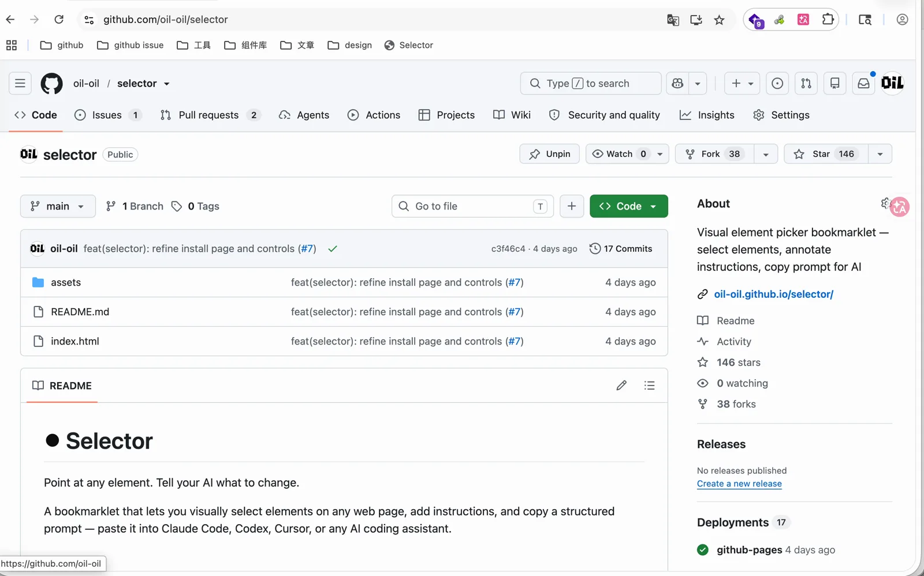This screenshot has height=576, width=924.
Task: Open the browser extensions puzzle icon
Action: pos(828,20)
